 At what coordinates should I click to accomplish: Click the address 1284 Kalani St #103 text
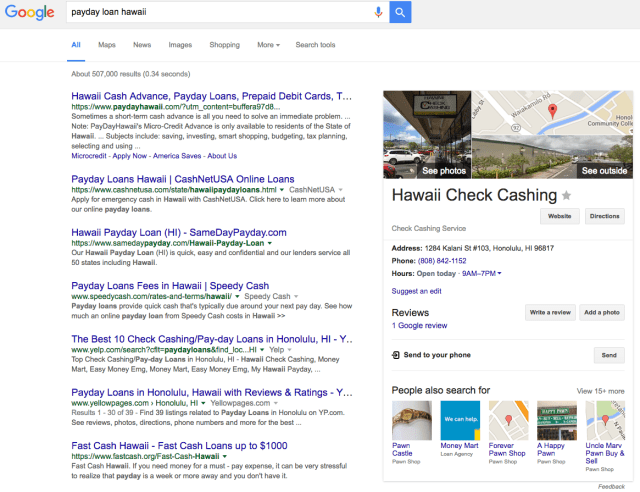(x=489, y=248)
